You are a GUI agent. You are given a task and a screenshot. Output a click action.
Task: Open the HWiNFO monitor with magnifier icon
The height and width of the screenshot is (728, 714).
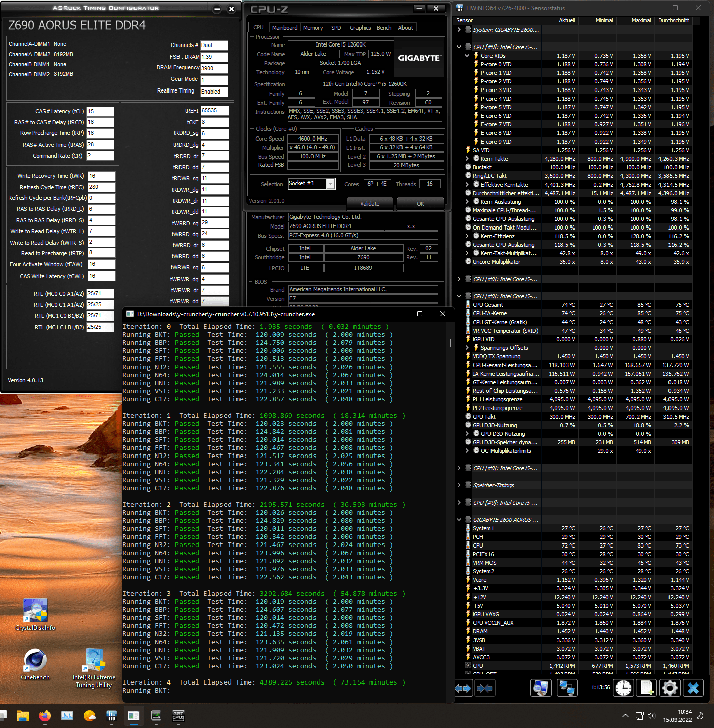point(541,688)
